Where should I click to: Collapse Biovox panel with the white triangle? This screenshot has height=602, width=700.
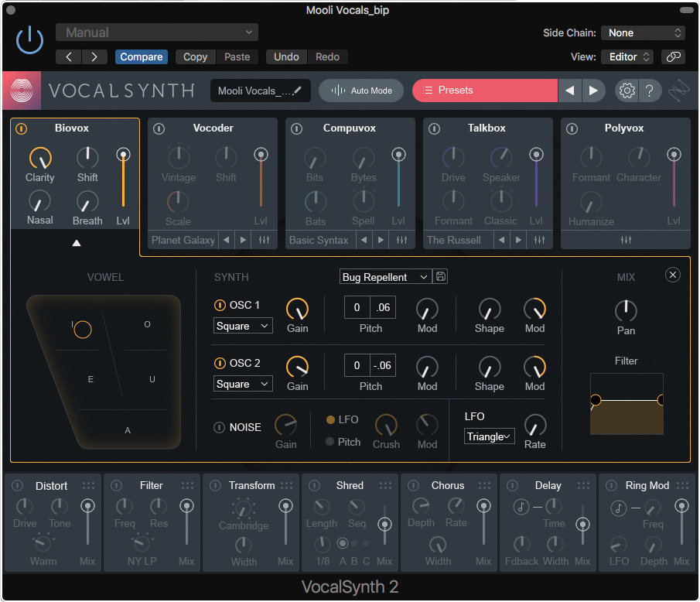pyautogui.click(x=77, y=243)
